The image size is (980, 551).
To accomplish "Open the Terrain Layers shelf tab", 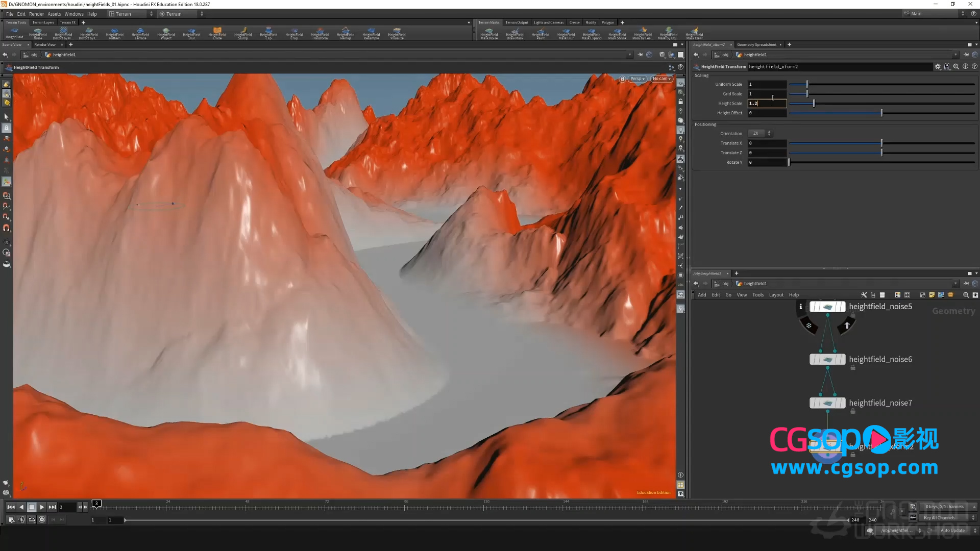I will 43,22.
